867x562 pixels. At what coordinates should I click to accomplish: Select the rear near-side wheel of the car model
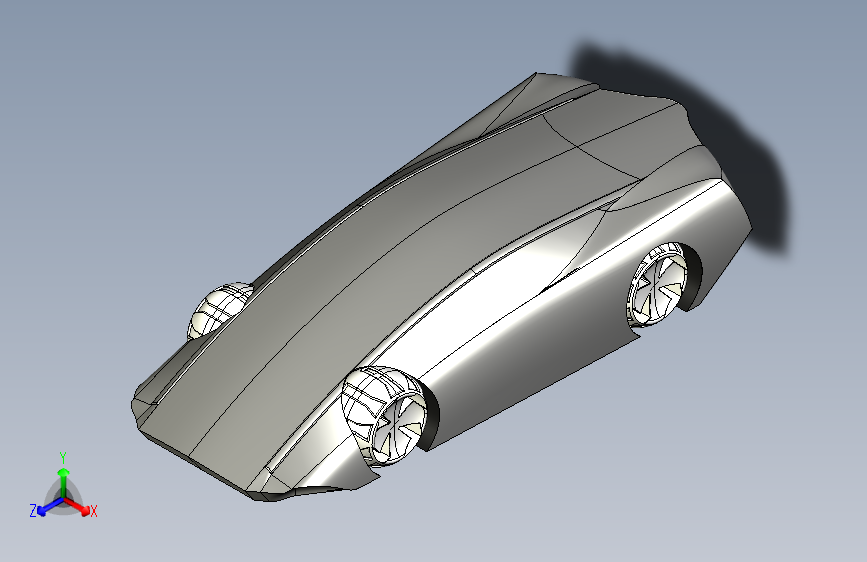(657, 284)
